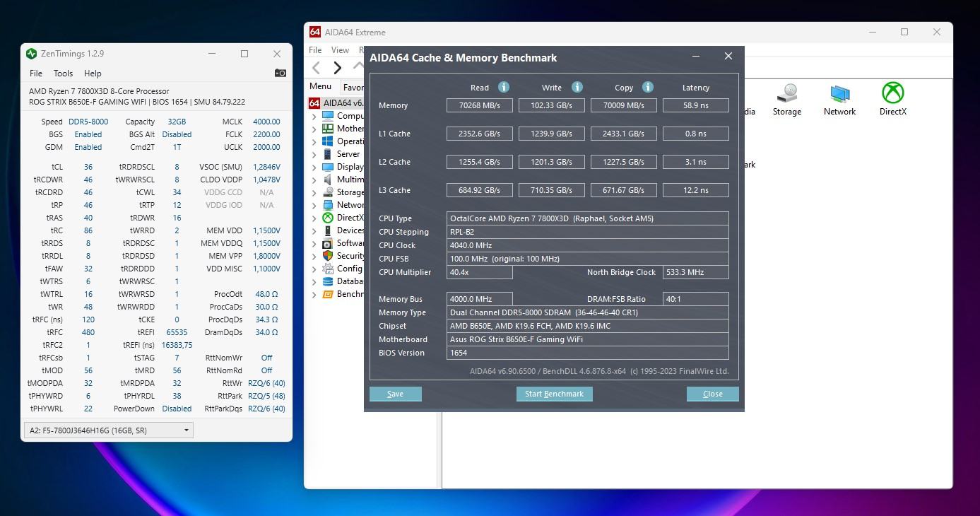Viewport: 980px width, 516px height.
Task: Click the Close button in benchmark dialog
Action: 713,394
